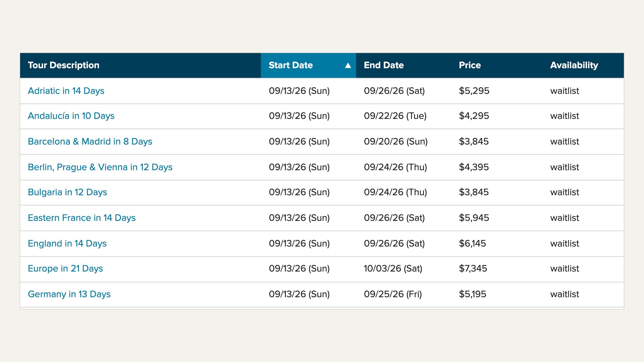Image resolution: width=644 pixels, height=362 pixels.
Task: Click the $6,145 price for England tour
Action: pyautogui.click(x=472, y=244)
